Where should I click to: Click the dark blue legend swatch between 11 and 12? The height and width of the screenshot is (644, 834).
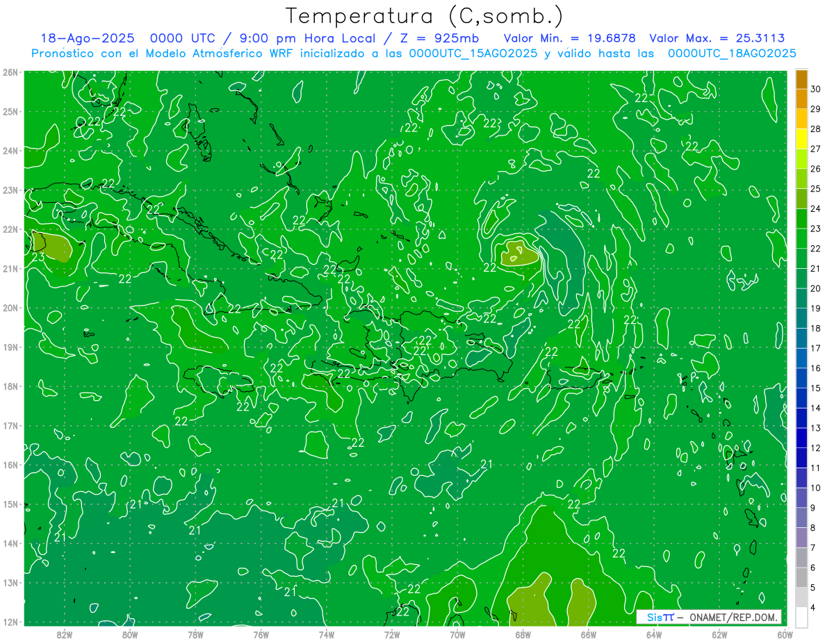(x=801, y=458)
